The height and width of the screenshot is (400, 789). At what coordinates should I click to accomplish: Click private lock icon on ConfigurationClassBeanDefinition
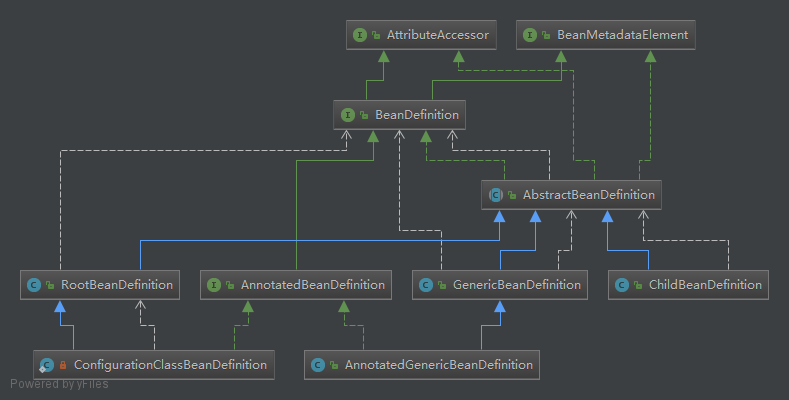pos(63,365)
